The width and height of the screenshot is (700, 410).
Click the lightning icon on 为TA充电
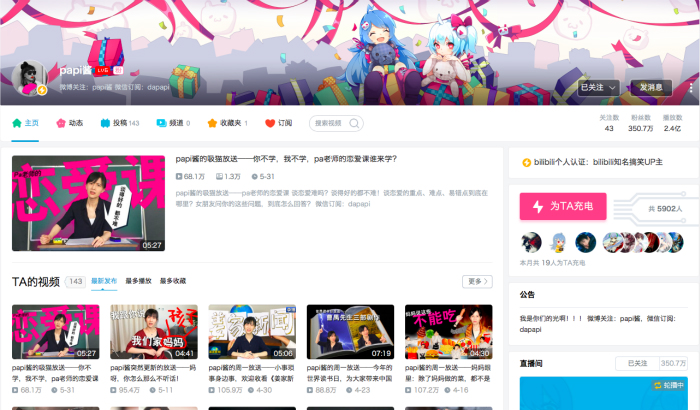[538, 206]
